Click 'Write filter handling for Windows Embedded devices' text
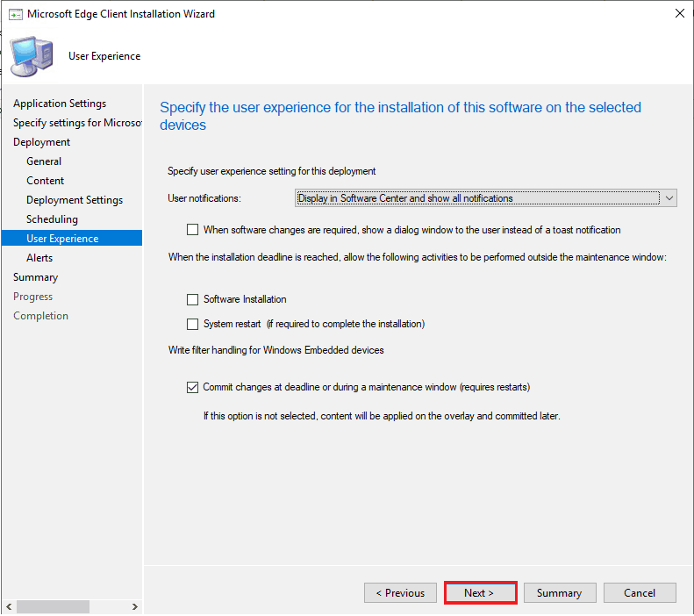 275,350
